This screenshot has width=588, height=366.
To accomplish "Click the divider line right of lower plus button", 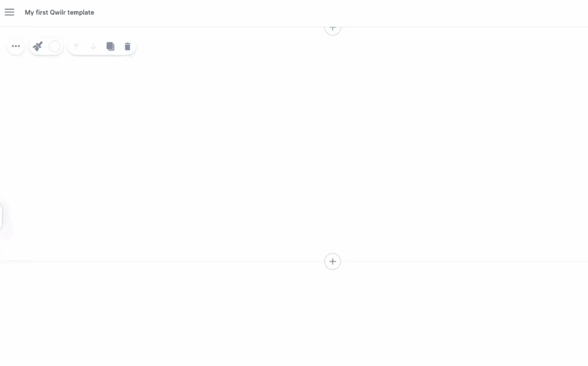I will (x=464, y=261).
